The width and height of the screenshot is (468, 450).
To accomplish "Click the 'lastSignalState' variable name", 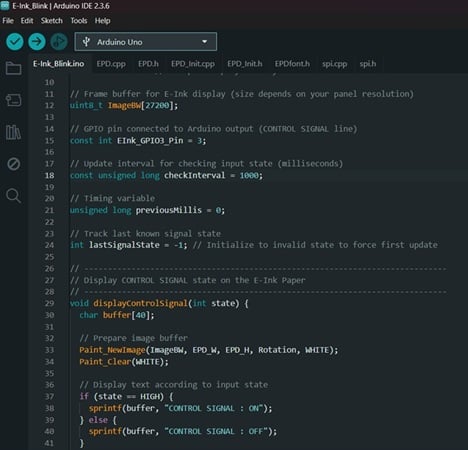I will [x=124, y=245].
